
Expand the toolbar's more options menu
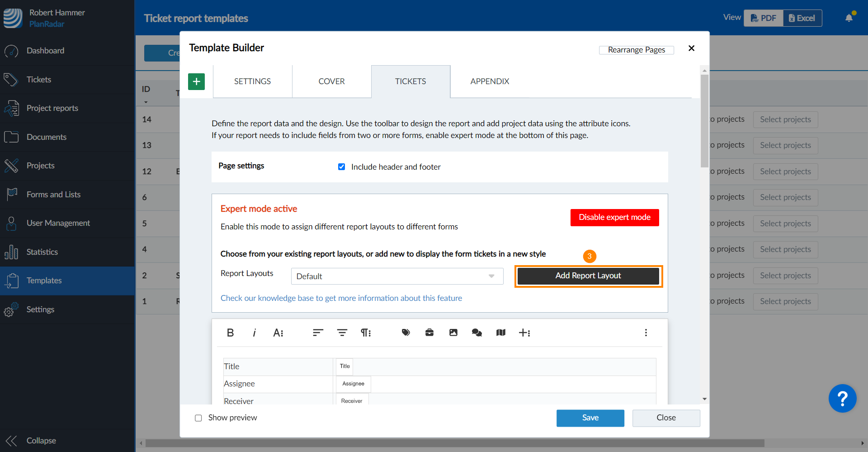click(x=646, y=333)
